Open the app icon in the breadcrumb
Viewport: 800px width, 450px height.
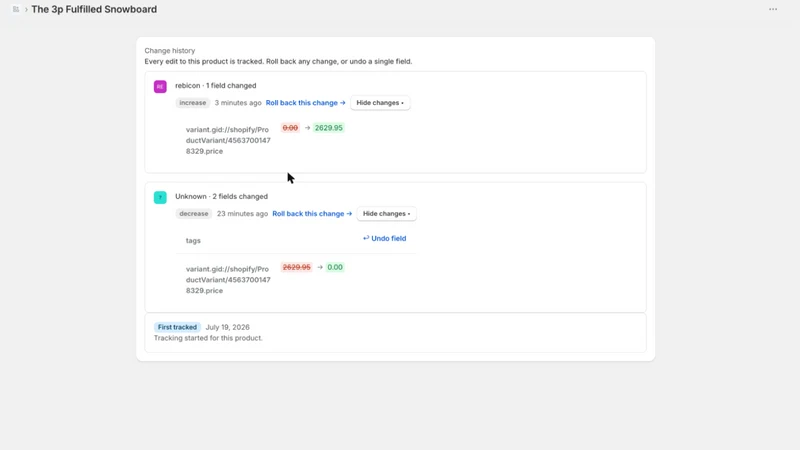(x=16, y=9)
